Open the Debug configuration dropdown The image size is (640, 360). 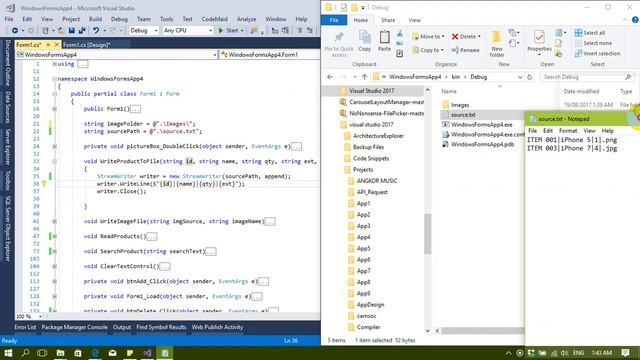pyautogui.click(x=144, y=31)
